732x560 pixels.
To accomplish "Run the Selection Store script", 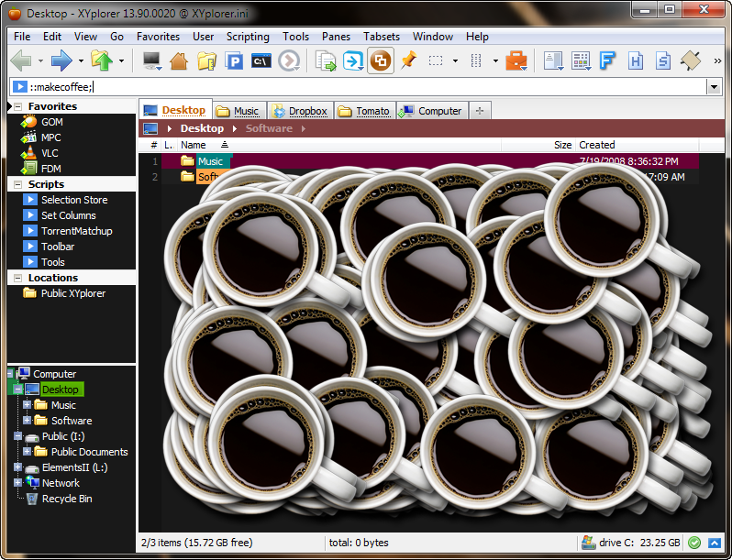I will pos(73,200).
